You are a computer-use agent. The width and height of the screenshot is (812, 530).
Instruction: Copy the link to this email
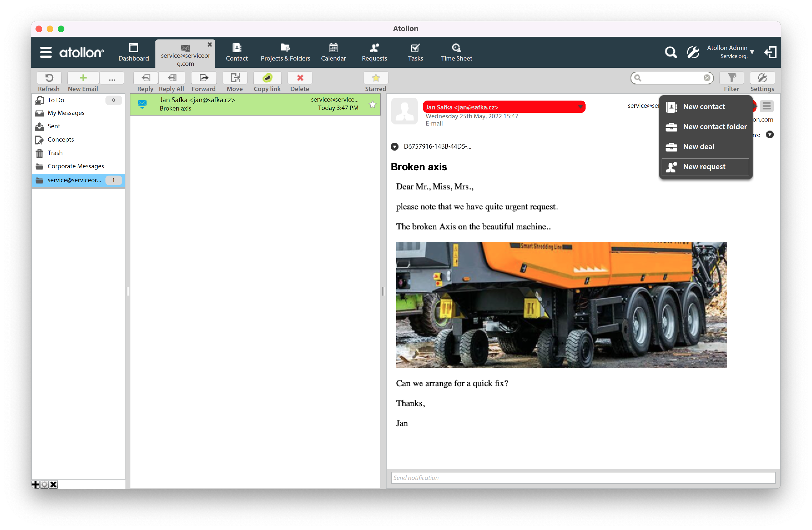tap(267, 81)
